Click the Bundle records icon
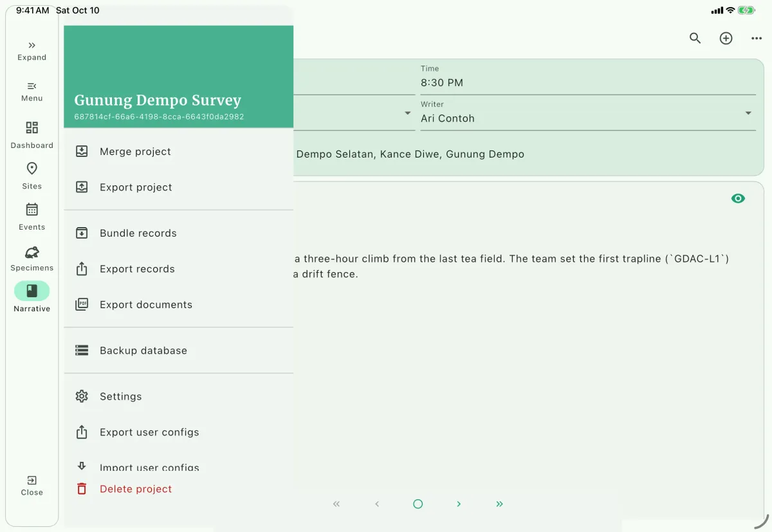This screenshot has width=772, height=532. click(82, 233)
